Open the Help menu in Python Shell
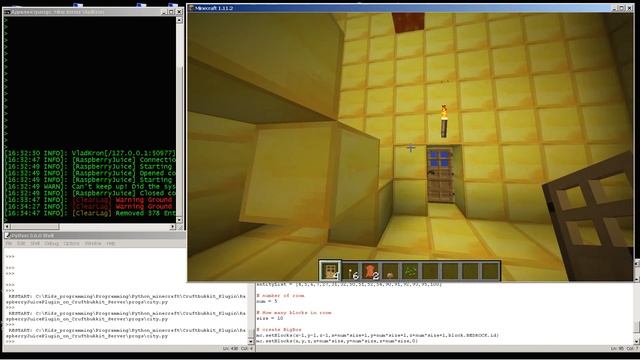Viewport: 640px width, 360px height. pyautogui.click(x=111, y=243)
